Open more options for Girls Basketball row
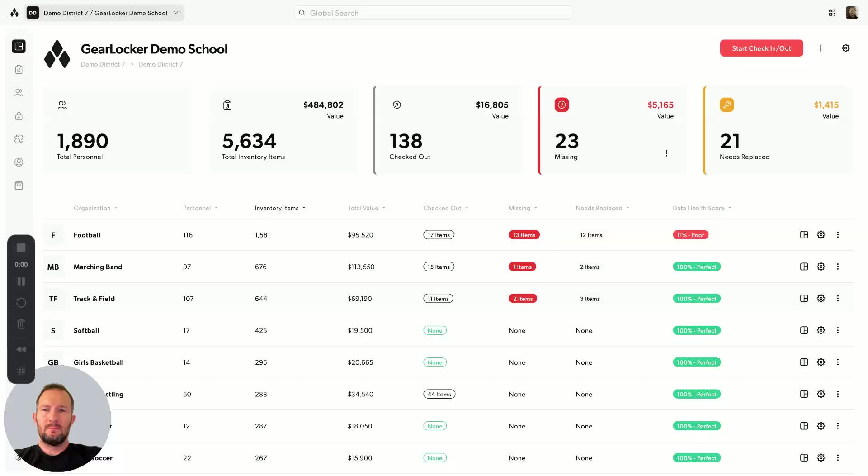Viewport: 868px width, 476px height. pyautogui.click(x=838, y=362)
